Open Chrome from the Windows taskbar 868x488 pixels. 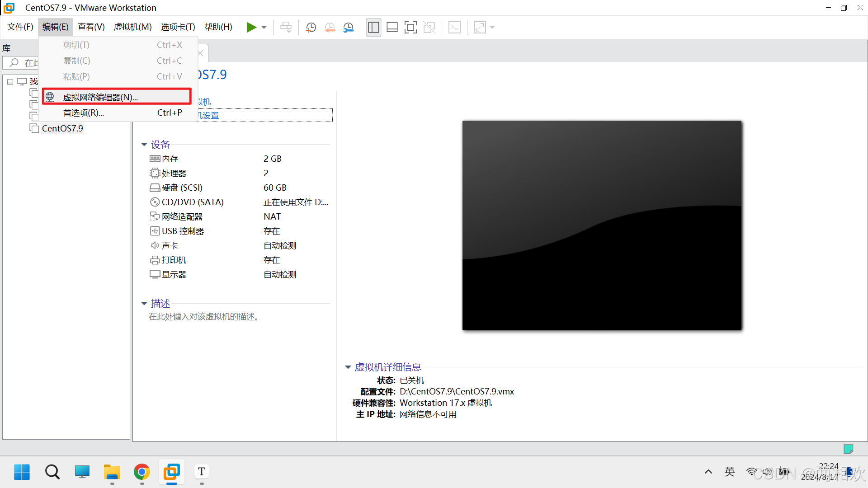pos(142,472)
